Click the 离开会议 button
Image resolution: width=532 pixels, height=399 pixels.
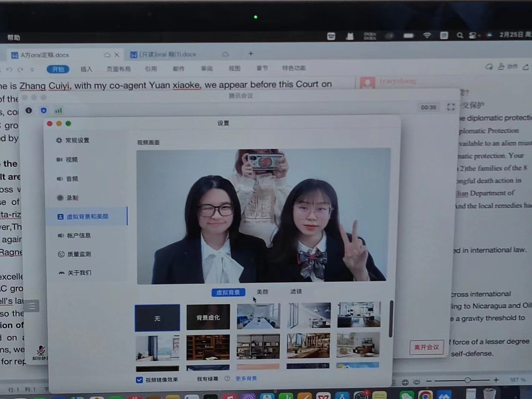[x=426, y=347]
